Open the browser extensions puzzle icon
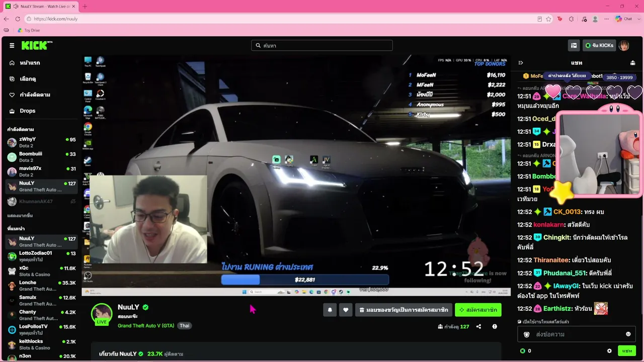Image resolution: width=644 pixels, height=362 pixels. coord(571,19)
